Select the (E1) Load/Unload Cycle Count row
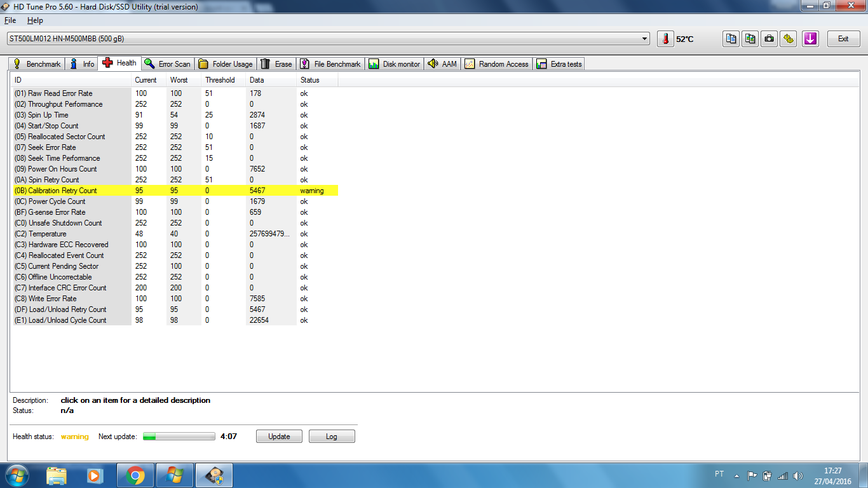 [x=174, y=320]
